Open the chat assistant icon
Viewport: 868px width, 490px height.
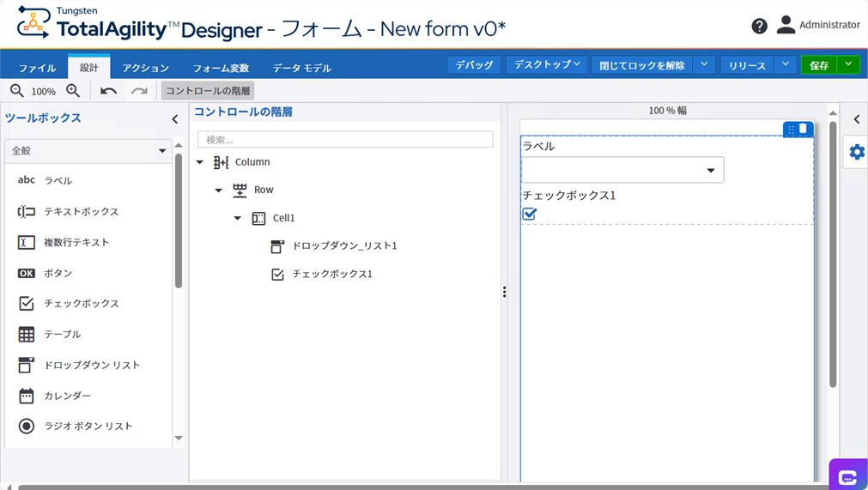point(847,477)
